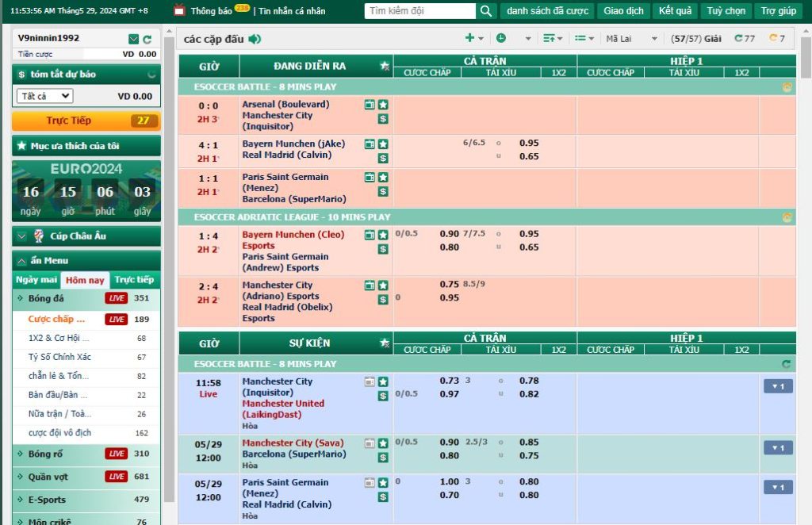
Task: Switch to the Trực tiếp tab
Action: (135, 280)
